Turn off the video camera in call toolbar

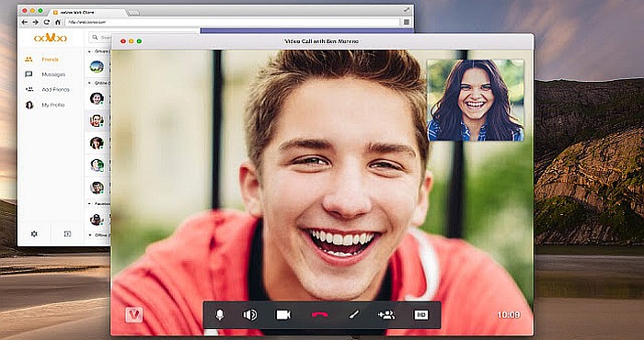click(x=283, y=315)
